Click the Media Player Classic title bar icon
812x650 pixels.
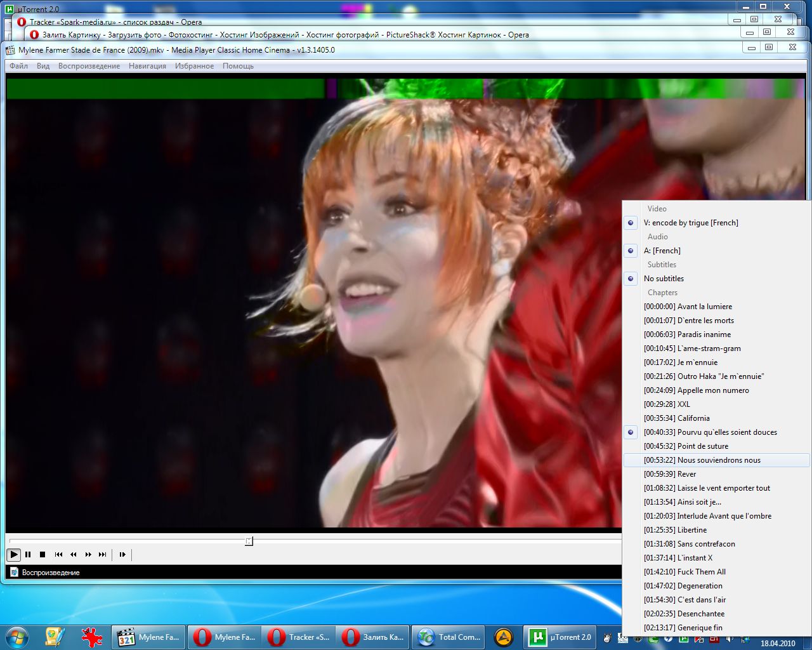[x=10, y=50]
